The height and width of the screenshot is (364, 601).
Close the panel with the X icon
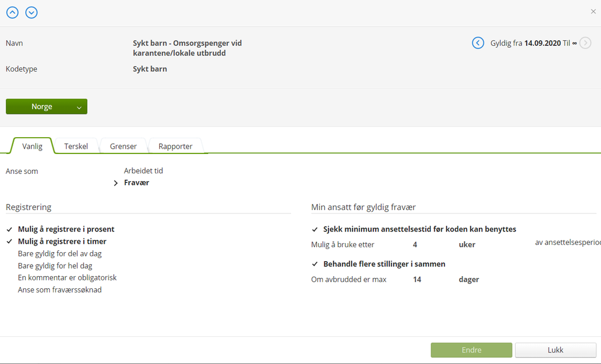click(594, 11)
